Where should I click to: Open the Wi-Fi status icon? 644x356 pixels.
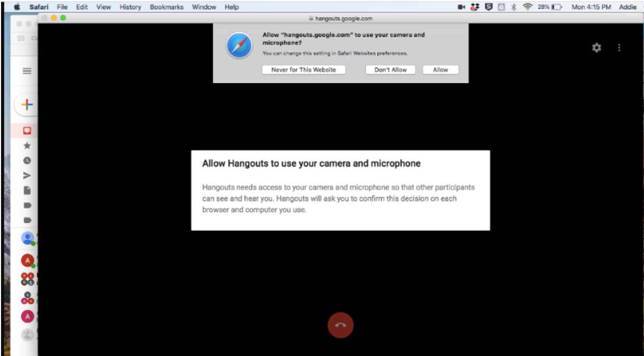pos(528,7)
